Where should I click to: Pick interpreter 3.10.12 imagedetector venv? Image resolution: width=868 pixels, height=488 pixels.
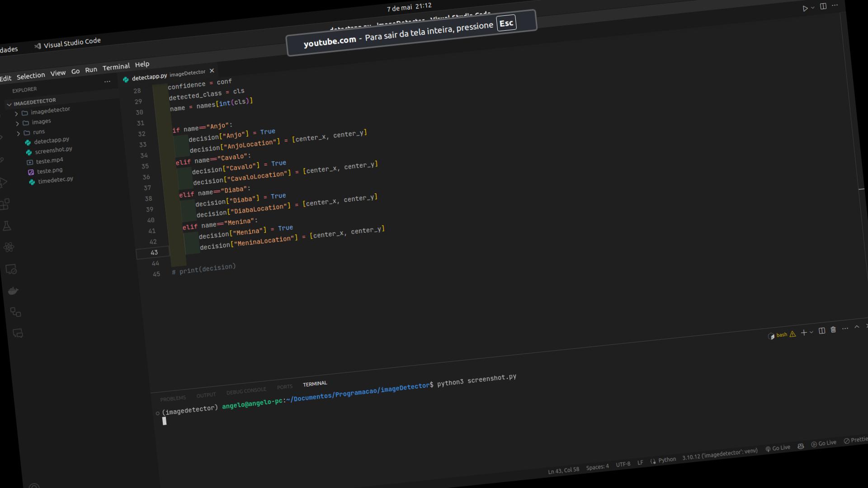click(720, 454)
